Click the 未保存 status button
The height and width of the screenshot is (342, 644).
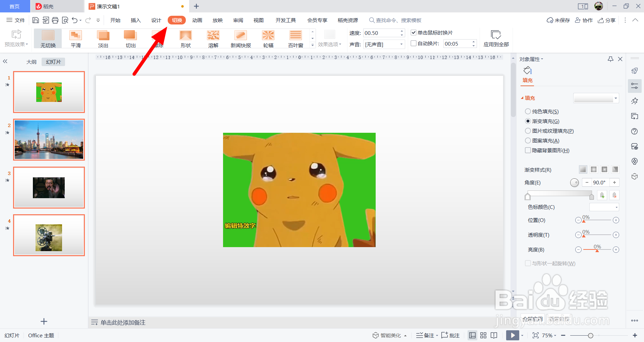558,20
